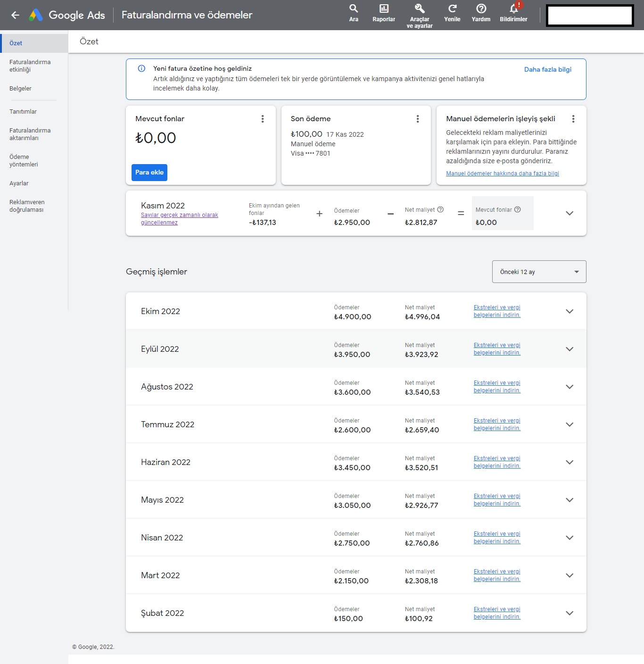Open the Ara search tool
Image resolution: width=644 pixels, height=664 pixels.
click(354, 13)
